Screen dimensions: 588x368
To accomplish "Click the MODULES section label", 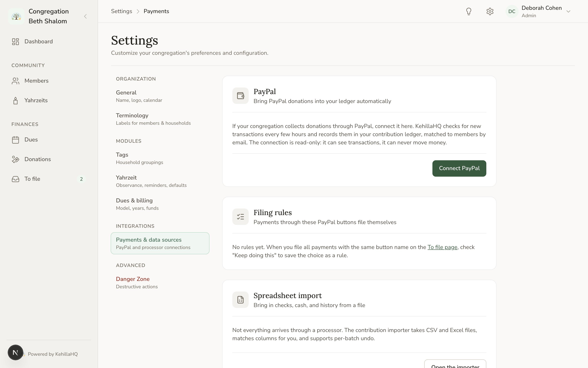I will click(x=129, y=141).
